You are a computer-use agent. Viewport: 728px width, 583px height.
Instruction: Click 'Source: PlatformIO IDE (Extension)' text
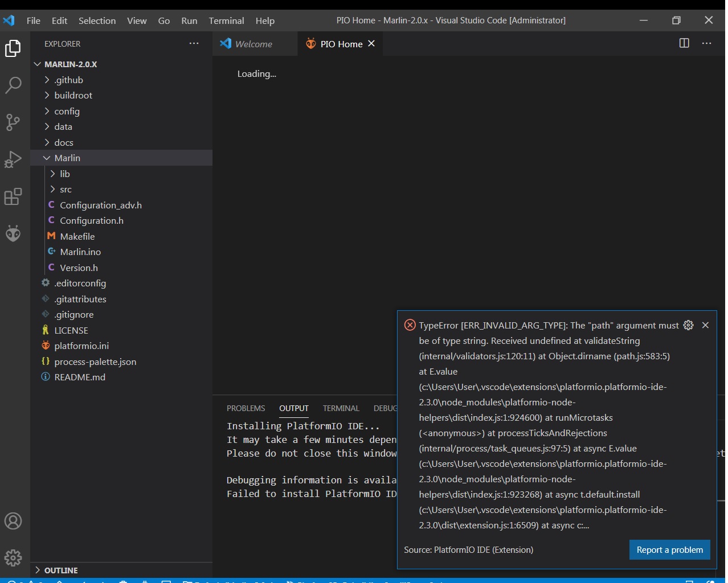469,550
